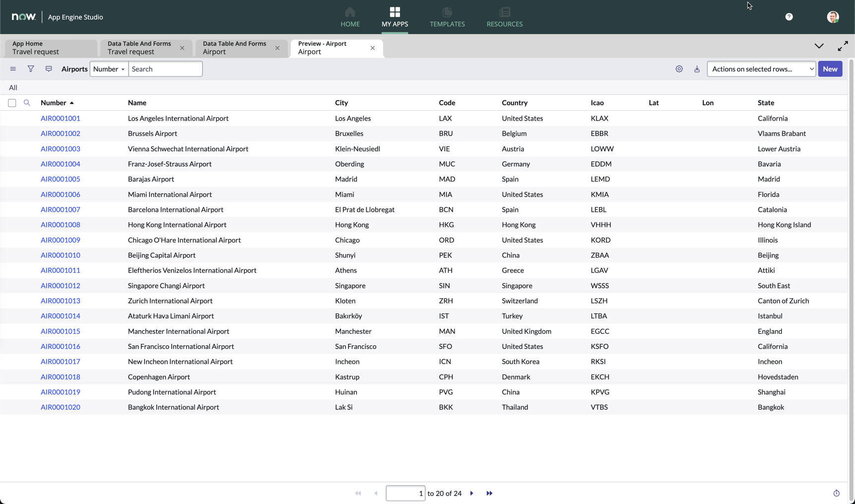Open the Number search field dropdown
This screenshot has width=855, height=504.
109,69
